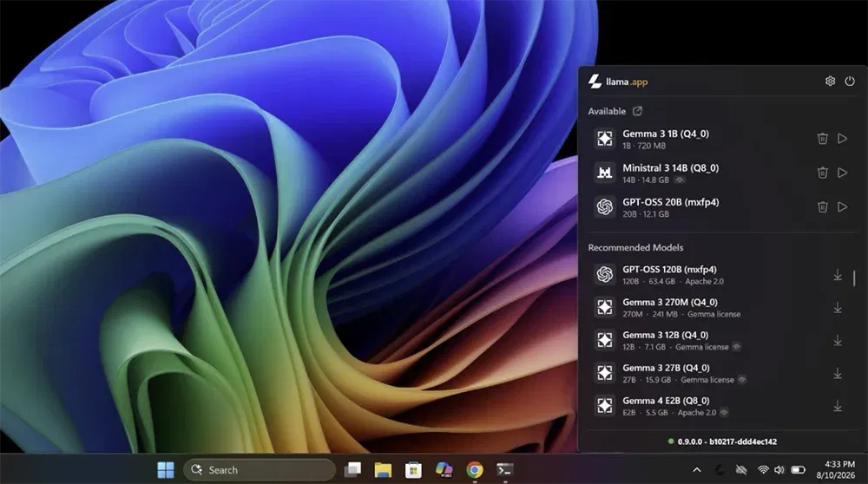This screenshot has width=868, height=484.
Task: Click the Recommended Models list scrollbar
Action: pyautogui.click(x=854, y=278)
